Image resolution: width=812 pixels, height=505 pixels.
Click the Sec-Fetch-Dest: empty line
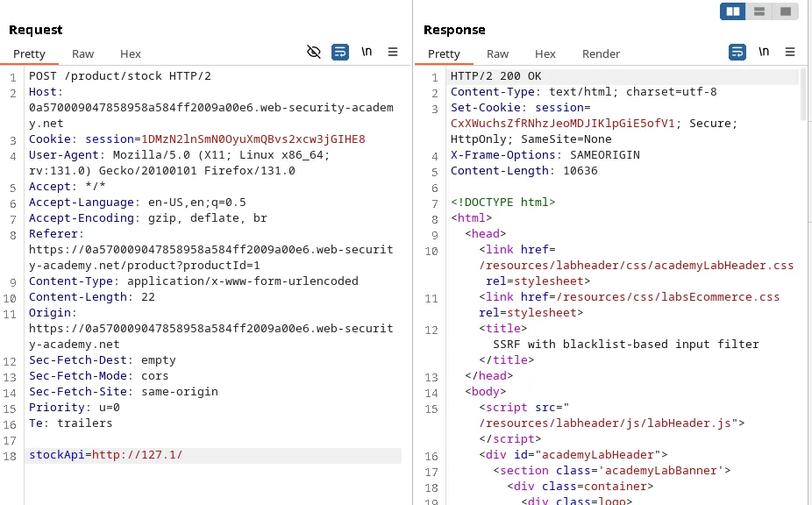pyautogui.click(x=102, y=360)
